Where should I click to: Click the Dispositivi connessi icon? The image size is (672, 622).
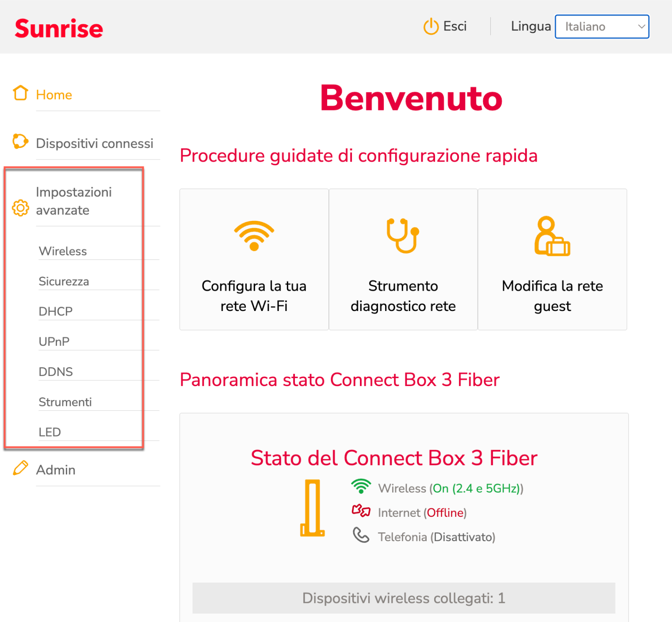pyautogui.click(x=20, y=141)
